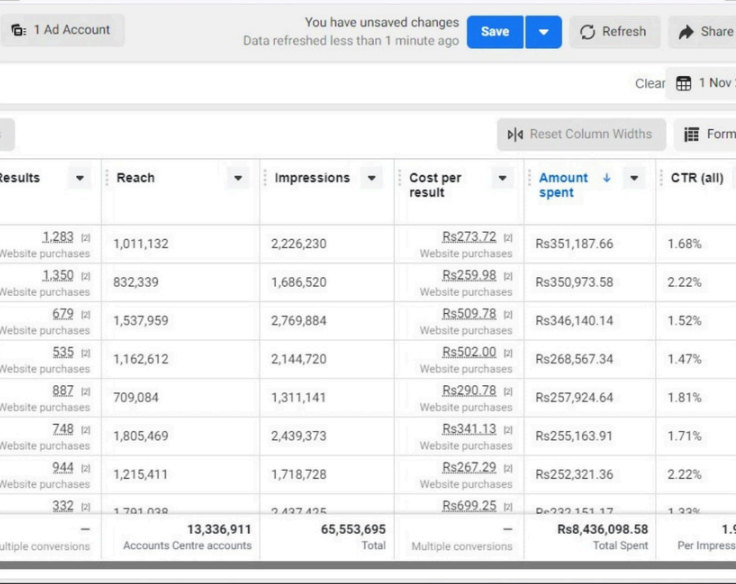Screen dimensions: 736x584
Task: Open the Results column dropdown menu
Action: coord(79,178)
